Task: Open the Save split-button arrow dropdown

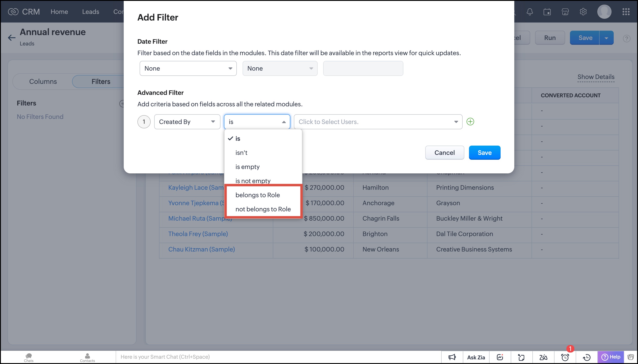Action: 606,38
